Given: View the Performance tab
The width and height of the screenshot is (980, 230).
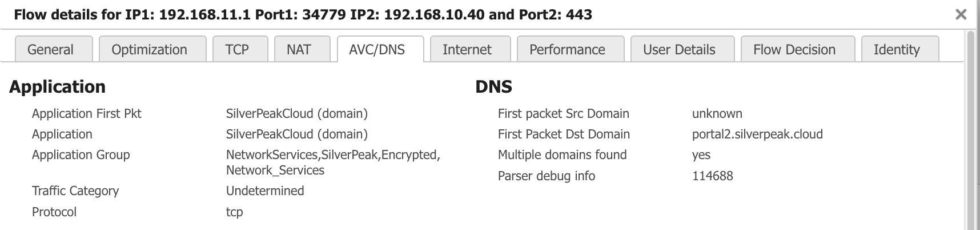Looking at the screenshot, I should 567,50.
